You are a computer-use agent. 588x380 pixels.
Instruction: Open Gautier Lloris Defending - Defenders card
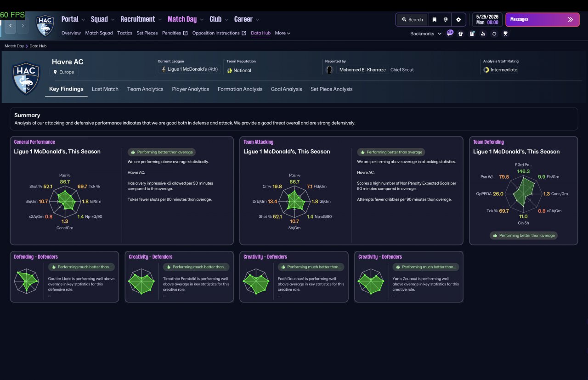(64, 277)
